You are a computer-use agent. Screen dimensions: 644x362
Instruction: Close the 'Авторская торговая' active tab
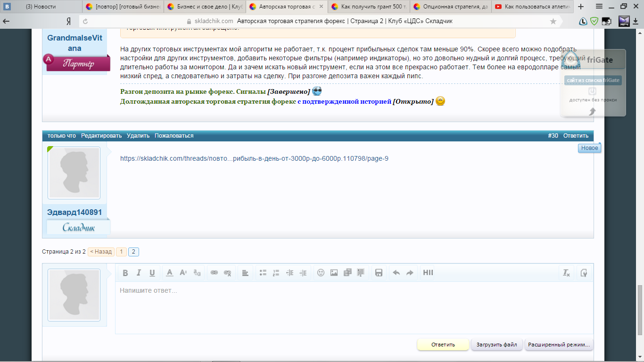point(322,7)
